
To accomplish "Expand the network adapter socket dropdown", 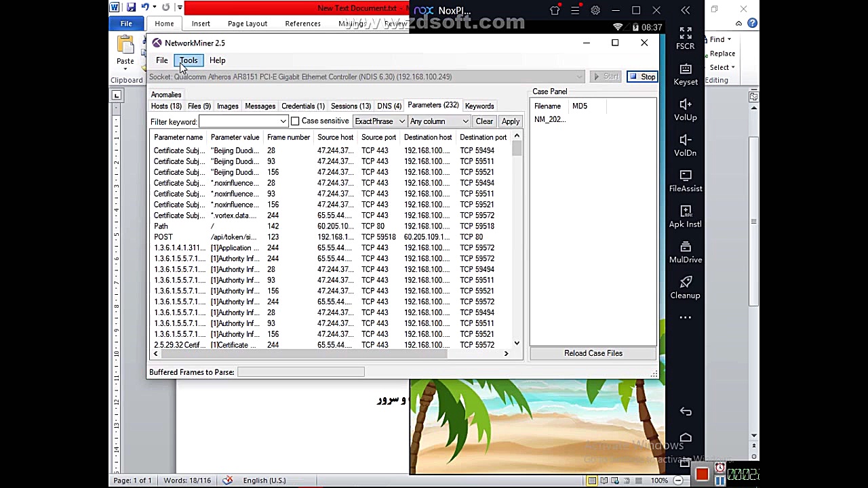I will pos(578,77).
